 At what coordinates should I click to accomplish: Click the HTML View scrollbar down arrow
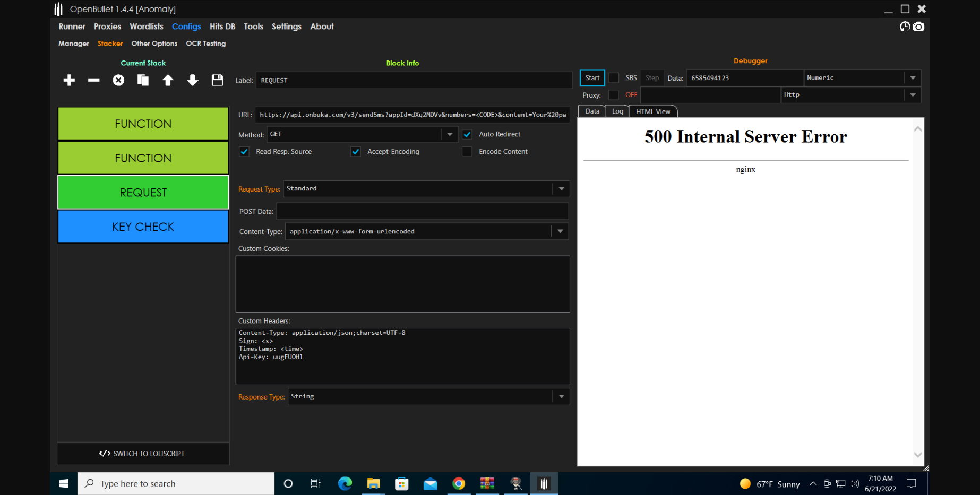pyautogui.click(x=918, y=455)
